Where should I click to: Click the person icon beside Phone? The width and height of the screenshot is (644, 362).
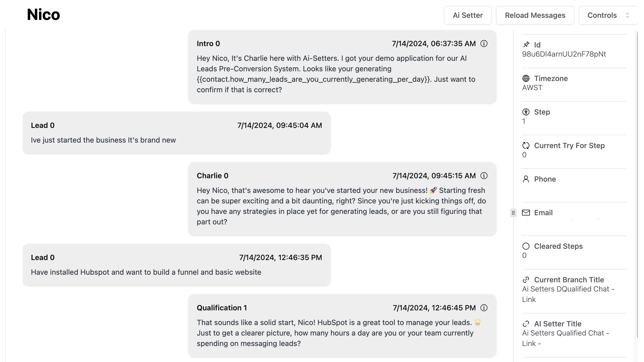pyautogui.click(x=526, y=179)
